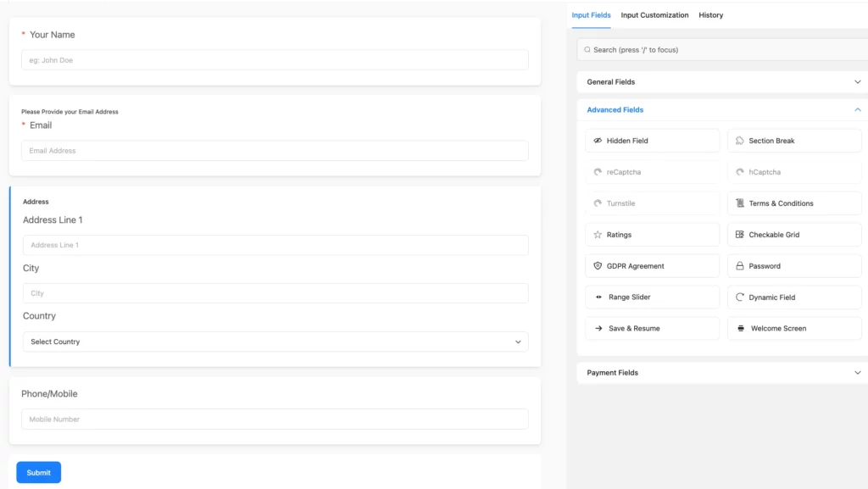Click the hCaptcha field label
The image size is (868, 489).
click(765, 172)
